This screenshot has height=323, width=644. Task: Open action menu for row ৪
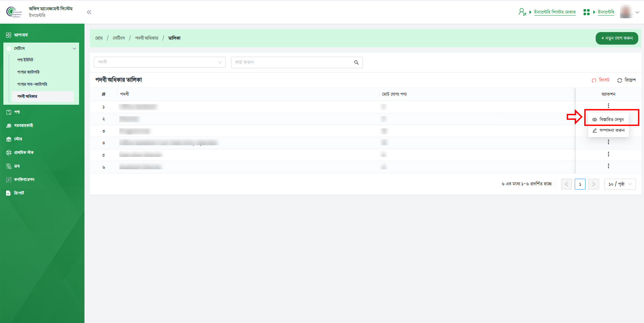point(609,142)
